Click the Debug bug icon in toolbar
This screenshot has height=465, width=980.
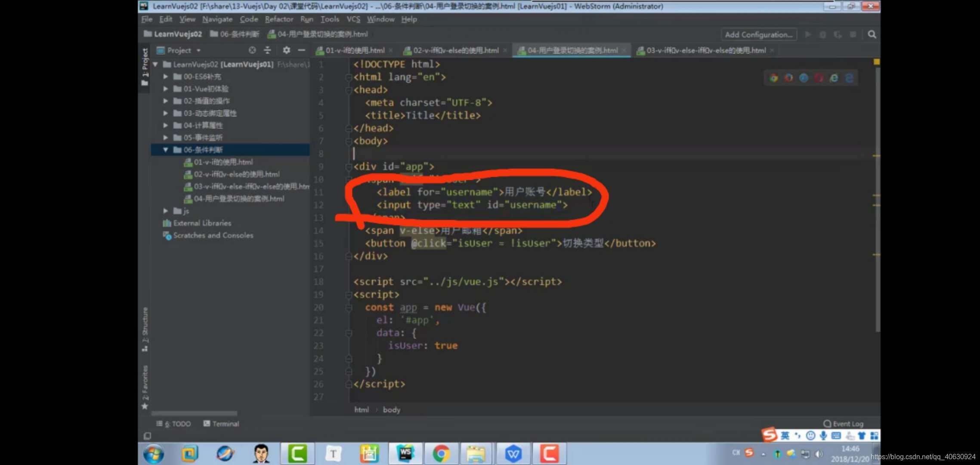[x=822, y=34]
